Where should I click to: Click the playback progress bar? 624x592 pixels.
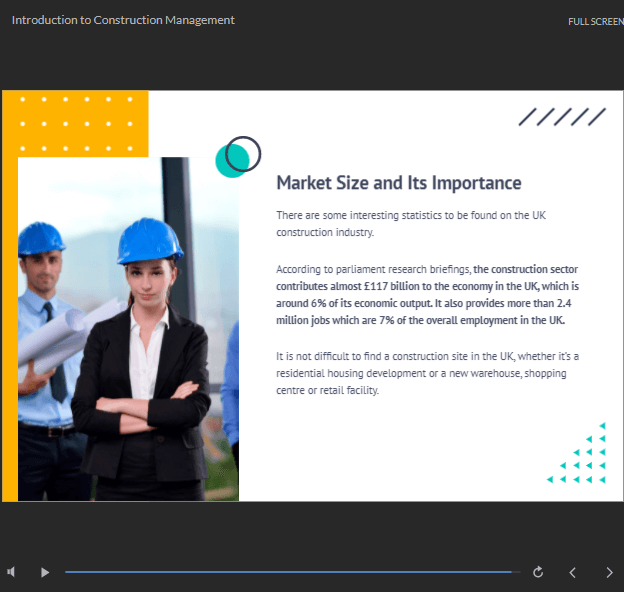[x=292, y=572]
